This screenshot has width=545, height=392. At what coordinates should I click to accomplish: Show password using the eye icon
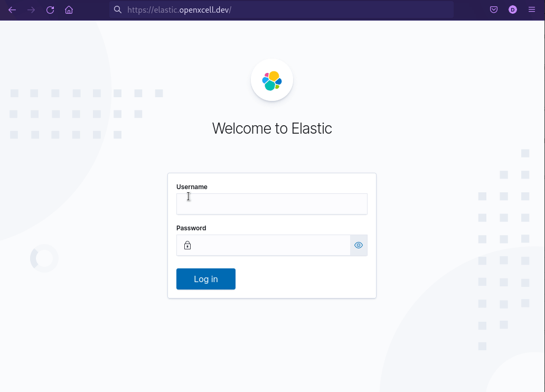pos(359,245)
